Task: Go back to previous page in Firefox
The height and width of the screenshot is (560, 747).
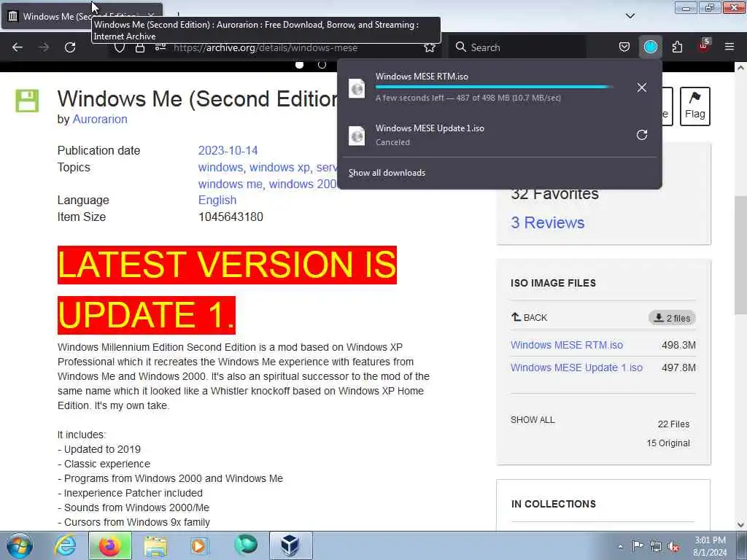Action: (18, 47)
